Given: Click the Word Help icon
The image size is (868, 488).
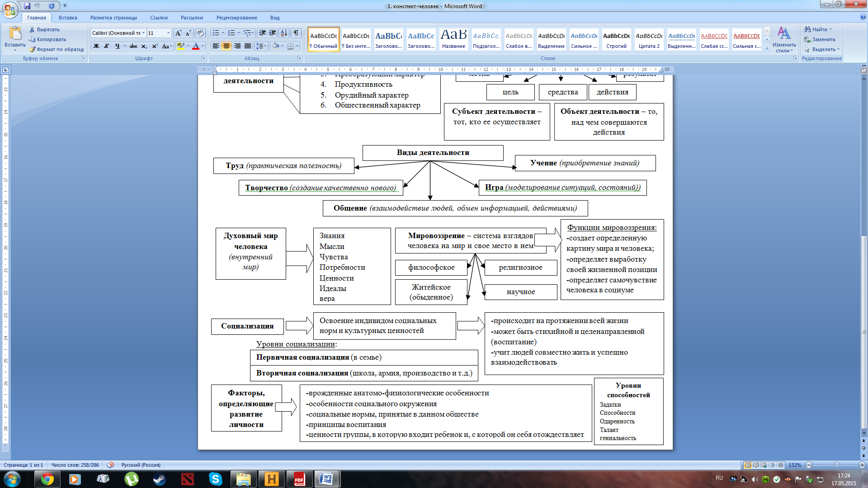Looking at the screenshot, I should 863,17.
